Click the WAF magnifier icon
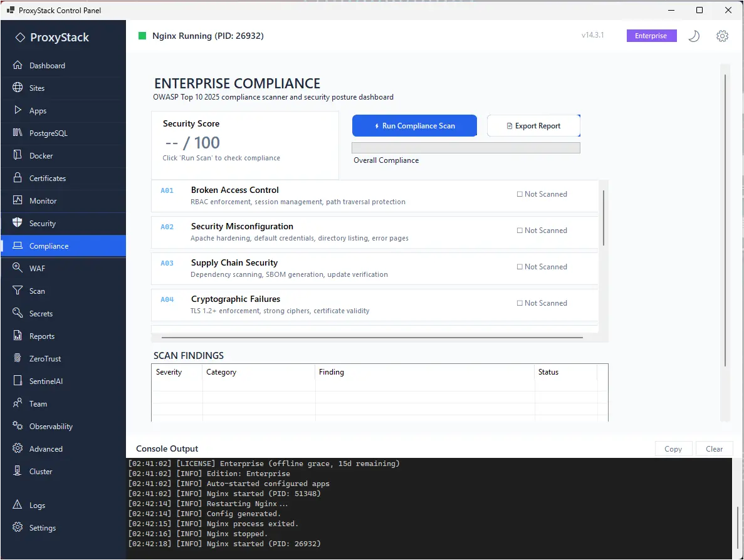Viewport: 744px width, 560px height. [x=18, y=267]
